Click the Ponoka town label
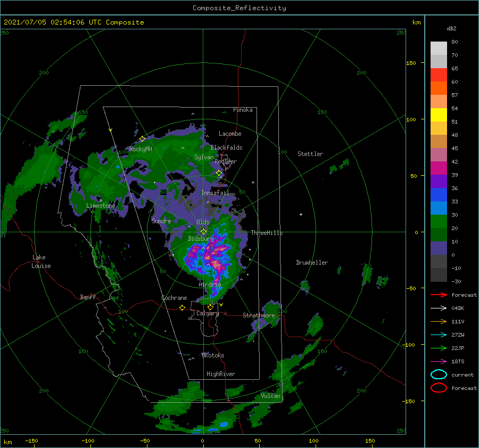The height and width of the screenshot is (448, 479). pyautogui.click(x=243, y=110)
